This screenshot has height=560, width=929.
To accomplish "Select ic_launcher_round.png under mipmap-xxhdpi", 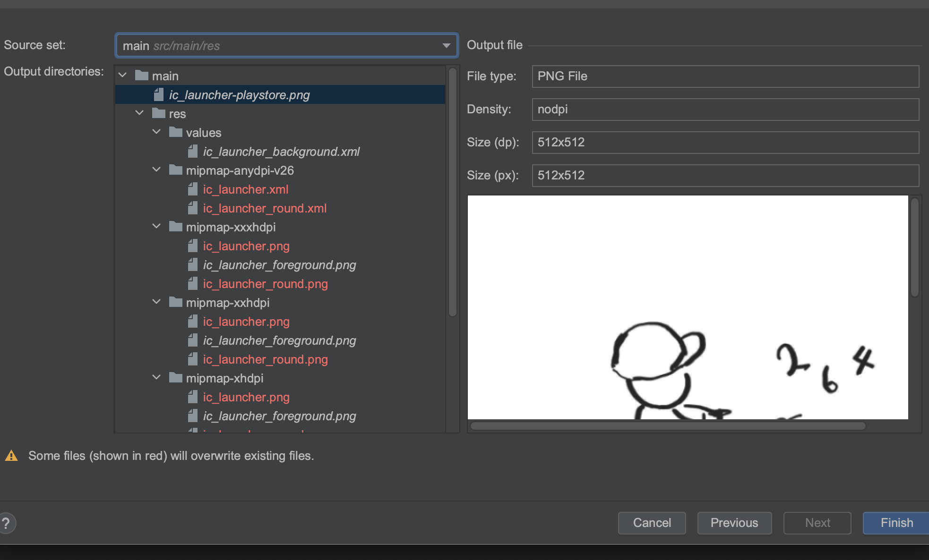I will [x=265, y=359].
